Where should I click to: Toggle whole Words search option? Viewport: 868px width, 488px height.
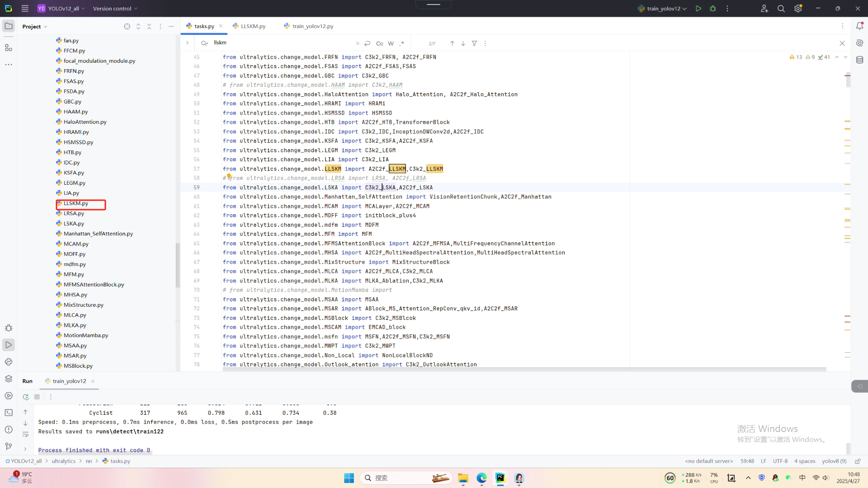click(x=391, y=43)
